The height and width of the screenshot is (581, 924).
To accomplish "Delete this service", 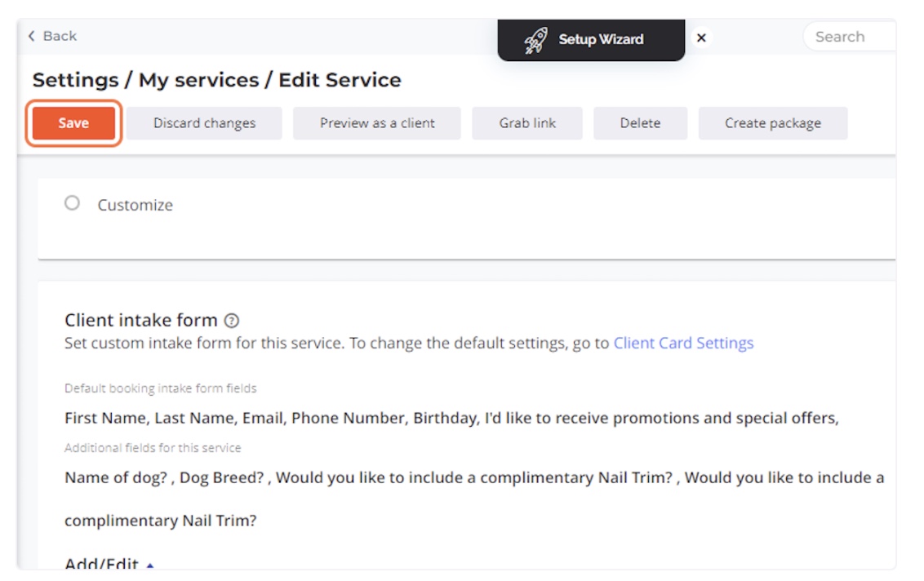I will tap(640, 122).
